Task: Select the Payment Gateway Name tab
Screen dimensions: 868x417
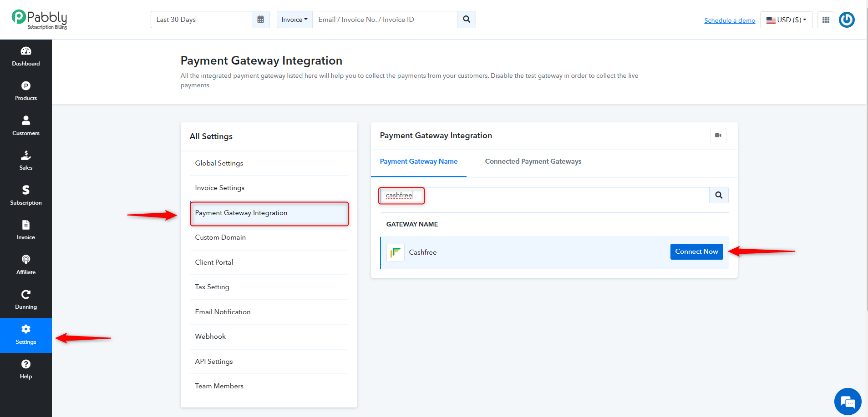Action: click(x=419, y=161)
